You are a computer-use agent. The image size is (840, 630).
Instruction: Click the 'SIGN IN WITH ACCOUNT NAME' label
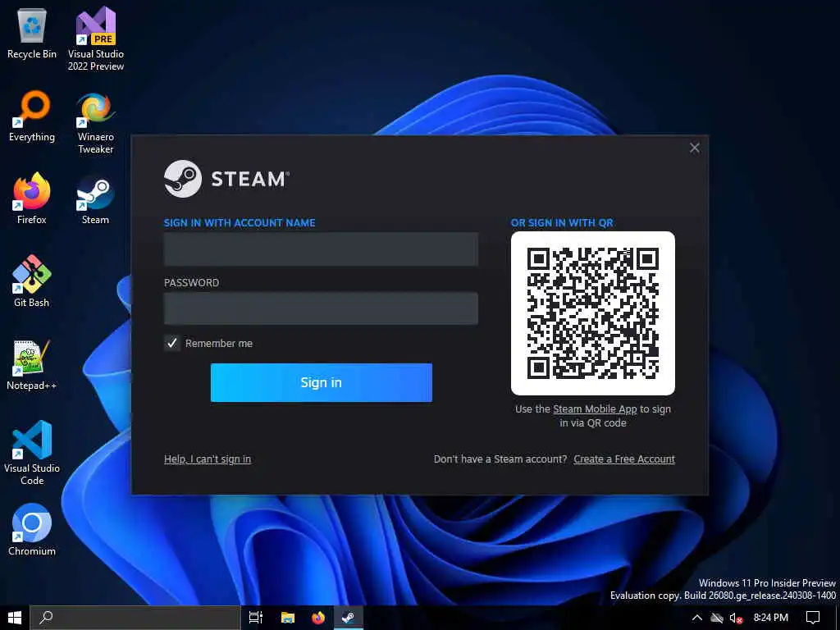(x=240, y=223)
